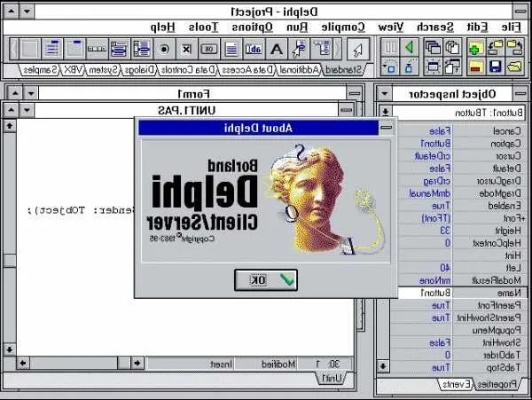Click the Select form from list icon
The width and height of the screenshot is (532, 400).
[433, 47]
